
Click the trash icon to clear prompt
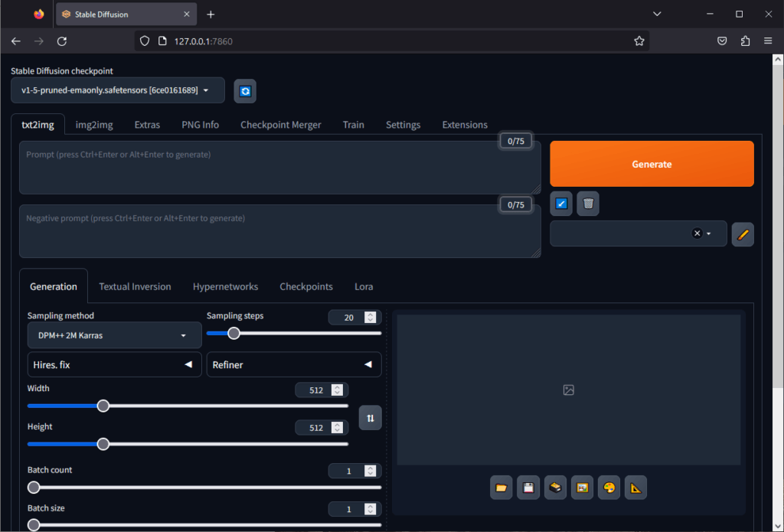588,204
